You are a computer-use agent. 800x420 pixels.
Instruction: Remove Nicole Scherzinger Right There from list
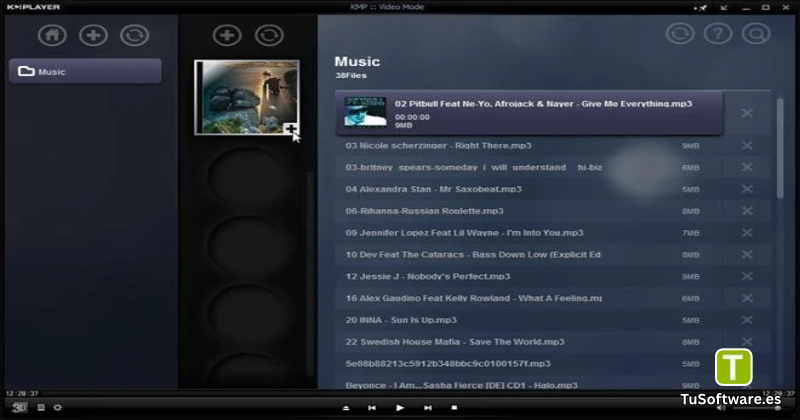[x=747, y=145]
